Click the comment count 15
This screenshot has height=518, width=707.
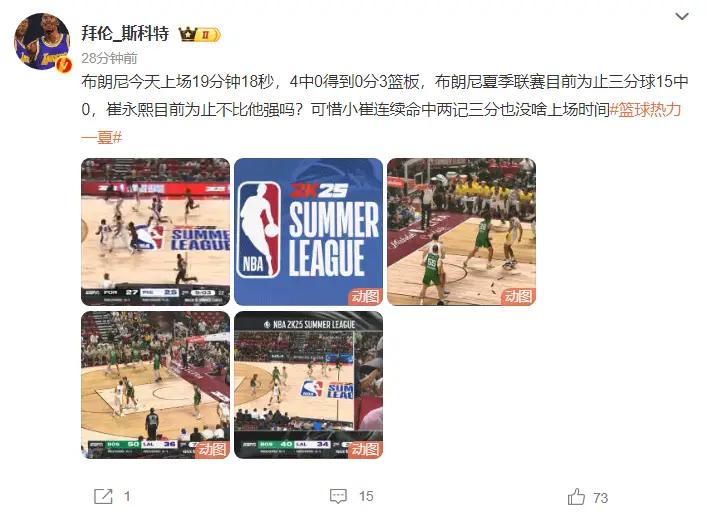tap(366, 496)
